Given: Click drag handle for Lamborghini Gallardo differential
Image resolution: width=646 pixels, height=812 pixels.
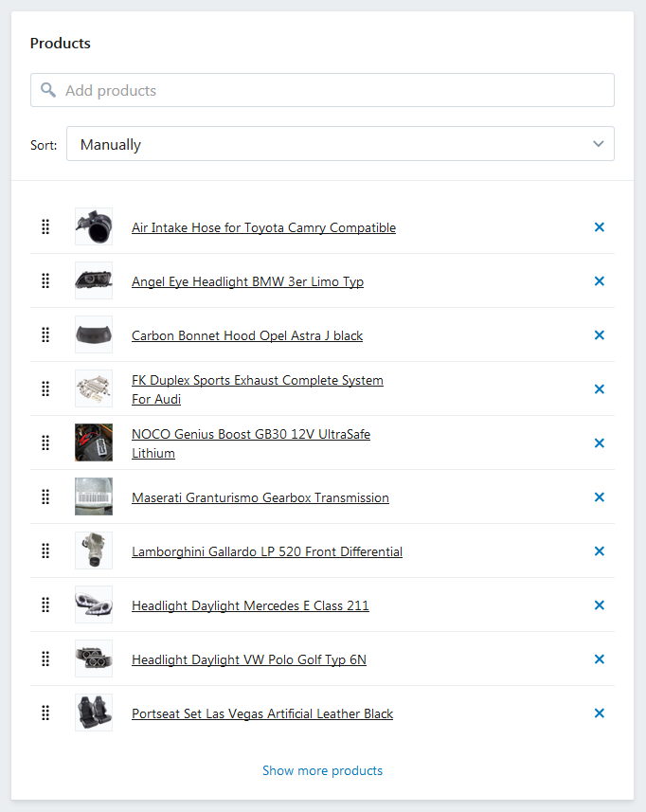Looking at the screenshot, I should (x=45, y=551).
